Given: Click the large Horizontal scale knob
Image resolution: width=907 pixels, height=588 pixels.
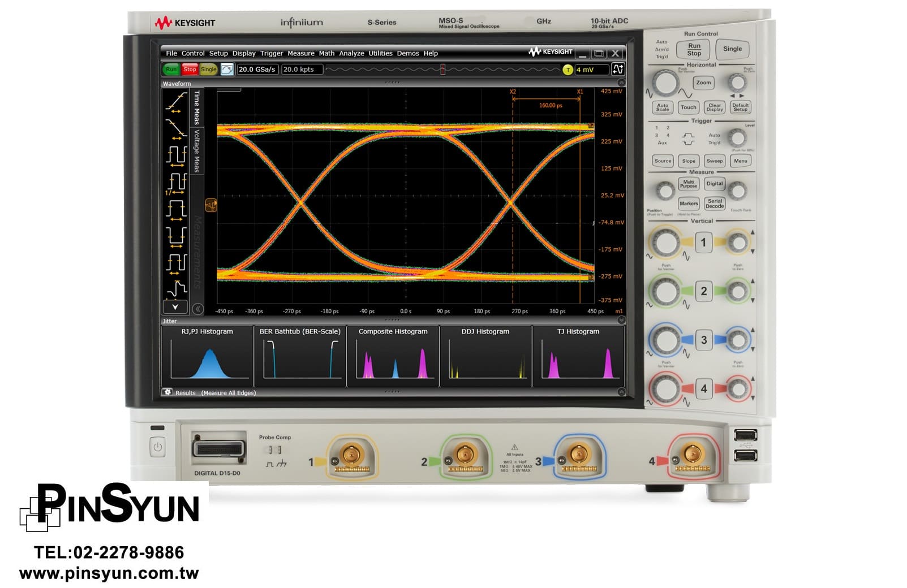Looking at the screenshot, I should [x=665, y=83].
